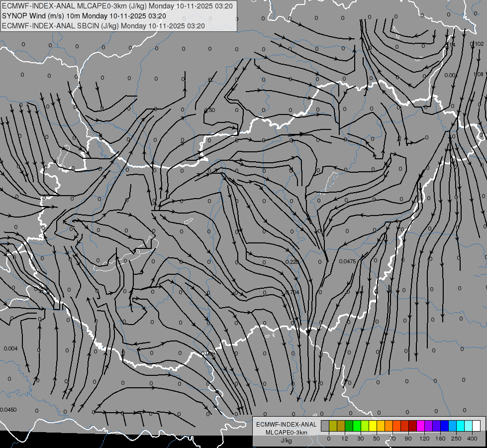Click the legend tick label 70
This screenshot has width=487, height=448.
tap(392, 439)
